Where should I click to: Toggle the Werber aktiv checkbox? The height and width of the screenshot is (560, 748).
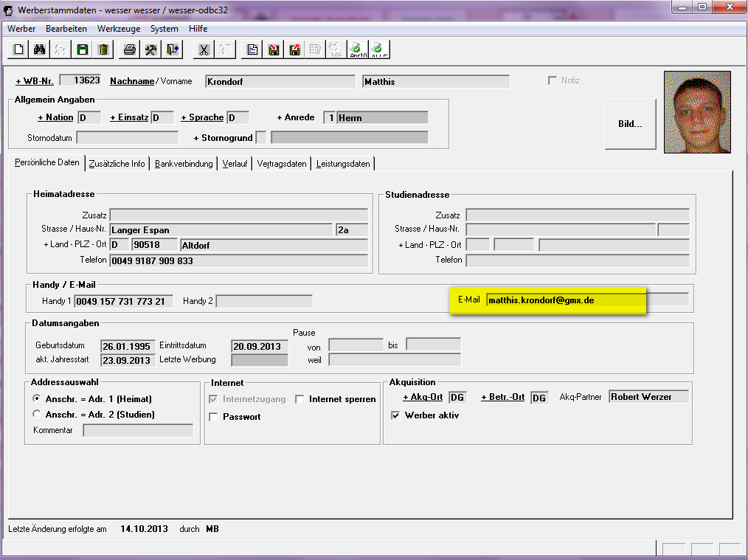(x=395, y=415)
